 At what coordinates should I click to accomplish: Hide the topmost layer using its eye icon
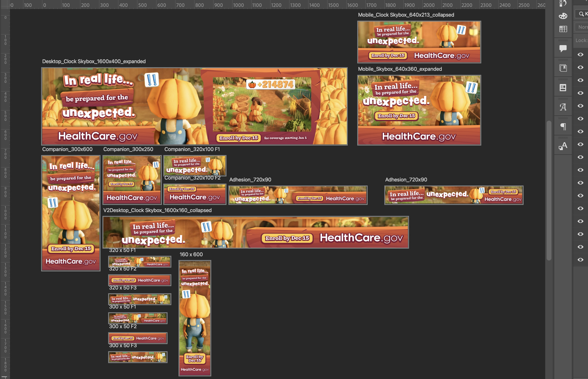pos(581,54)
